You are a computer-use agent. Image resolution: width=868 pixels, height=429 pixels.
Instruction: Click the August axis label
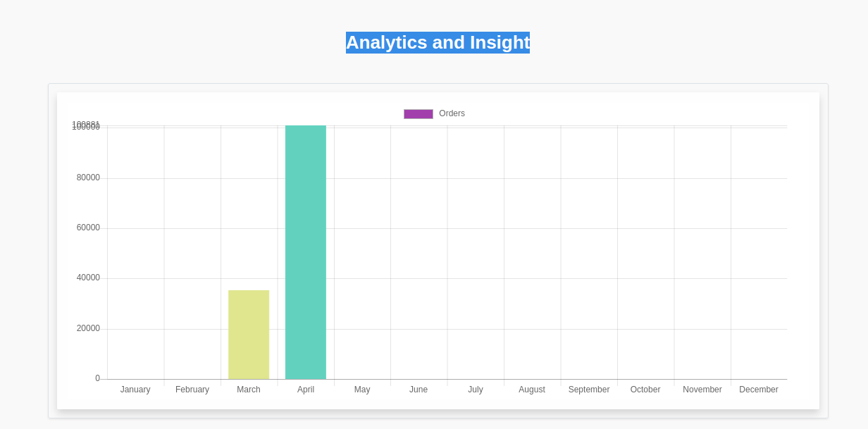tap(532, 390)
